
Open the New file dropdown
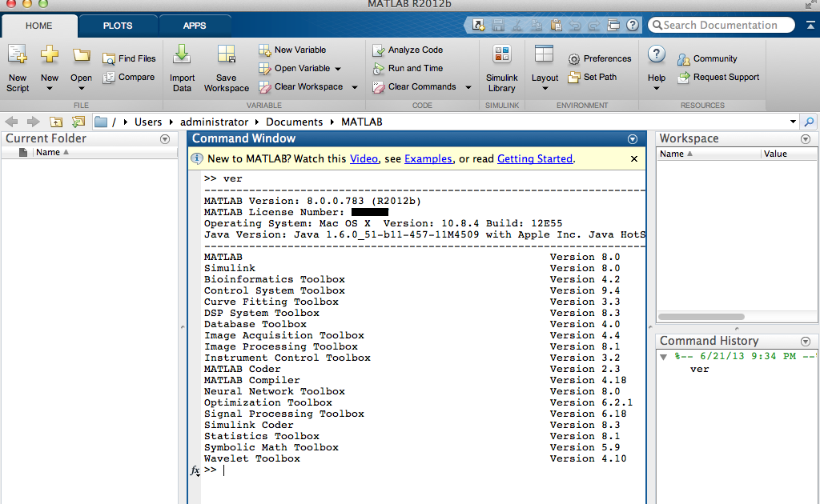[x=49, y=69]
